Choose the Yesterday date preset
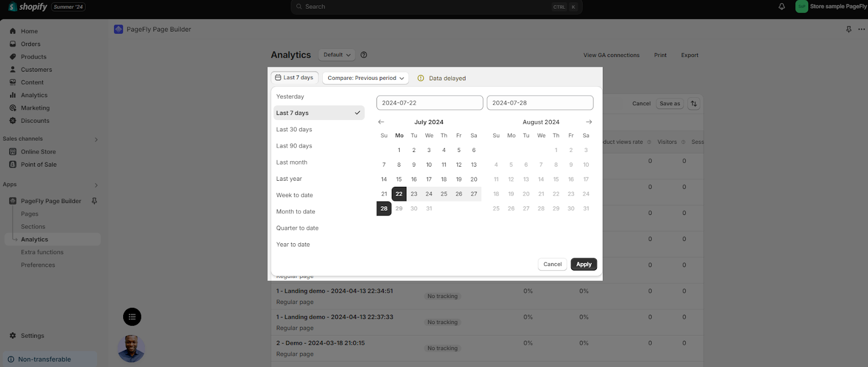 pos(290,97)
